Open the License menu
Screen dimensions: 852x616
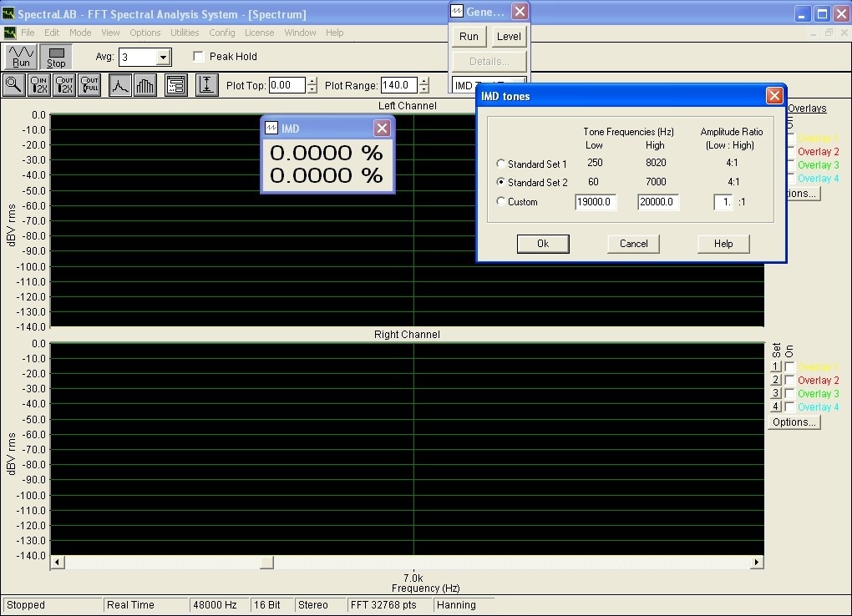(259, 33)
